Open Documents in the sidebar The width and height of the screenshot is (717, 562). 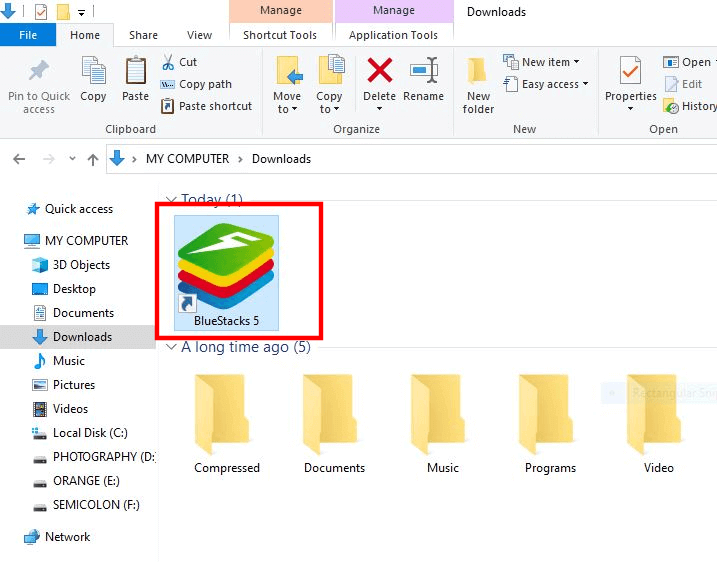pos(73,313)
